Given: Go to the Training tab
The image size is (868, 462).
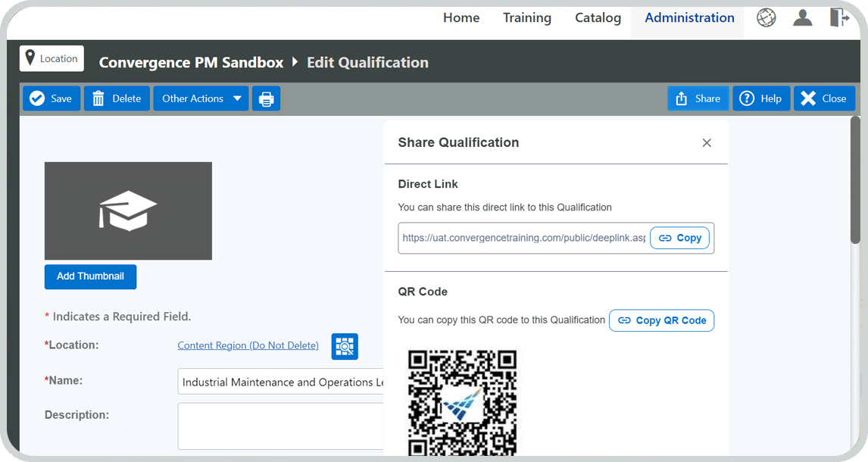Looking at the screenshot, I should click(527, 17).
